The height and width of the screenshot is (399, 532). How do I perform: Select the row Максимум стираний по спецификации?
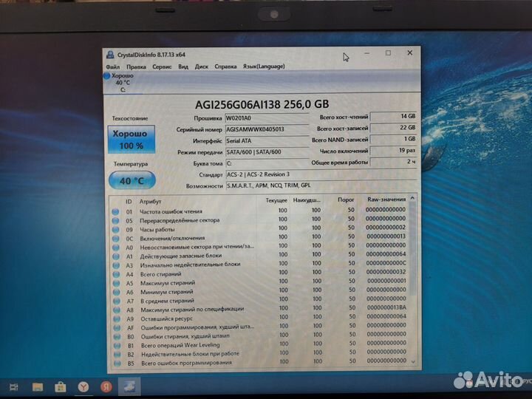(260, 308)
